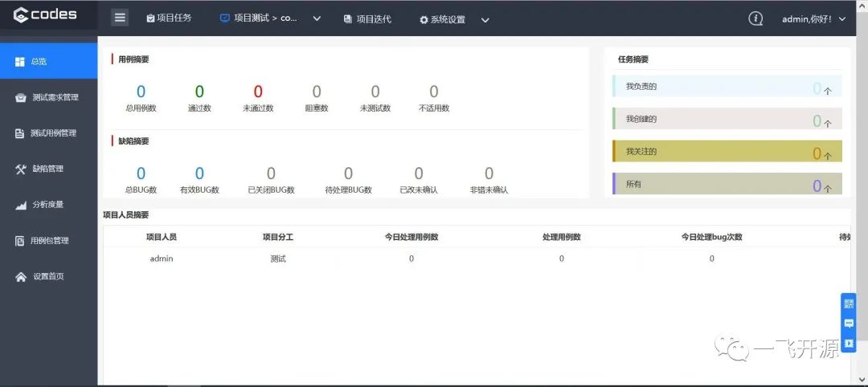Open the 我负责的 task row

click(x=727, y=86)
